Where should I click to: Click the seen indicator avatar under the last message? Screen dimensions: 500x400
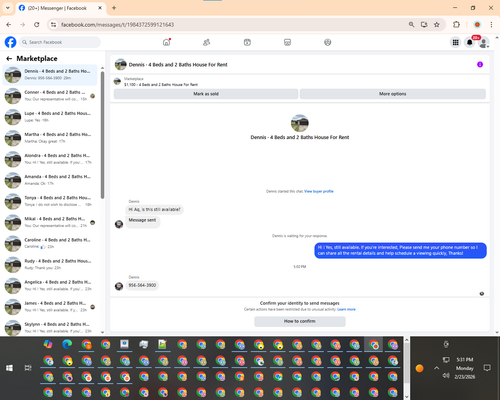click(482, 294)
